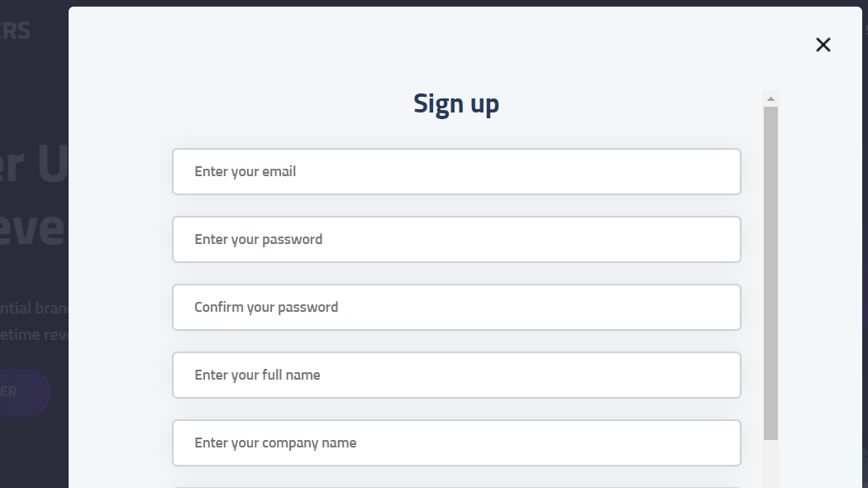
Task: Click the dimmed site logo text top-left
Action: 17,31
